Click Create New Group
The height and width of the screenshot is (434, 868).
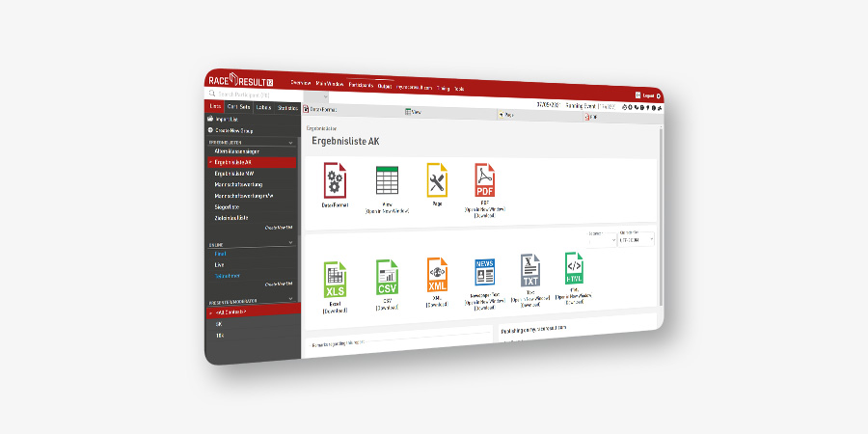pos(233,130)
